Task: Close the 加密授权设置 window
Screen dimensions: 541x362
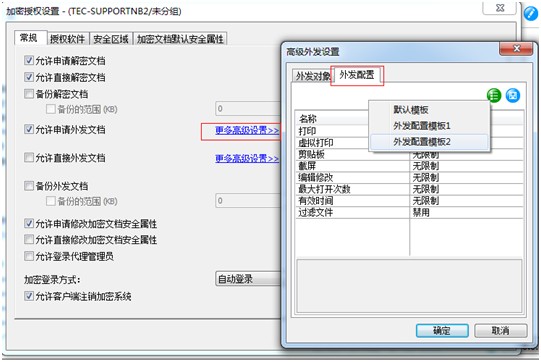Action: click(499, 8)
